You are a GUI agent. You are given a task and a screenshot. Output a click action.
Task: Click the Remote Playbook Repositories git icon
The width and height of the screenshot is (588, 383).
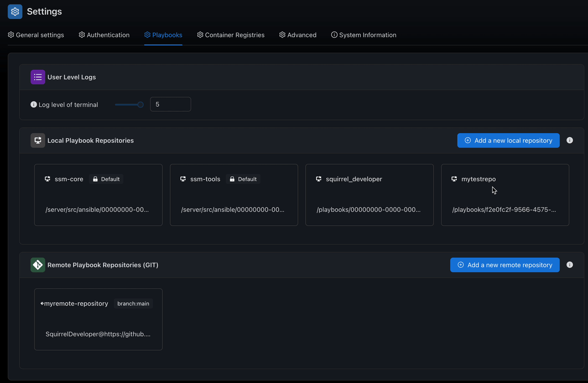pos(38,265)
